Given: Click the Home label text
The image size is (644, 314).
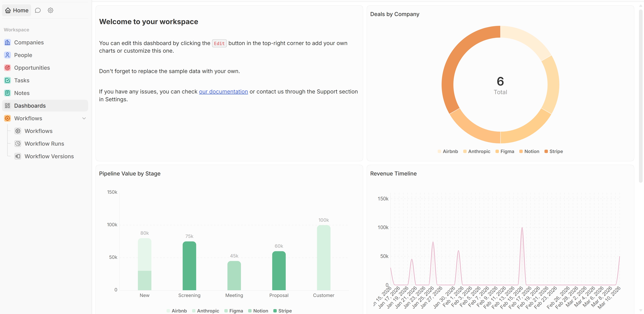Looking at the screenshot, I should [x=21, y=10].
